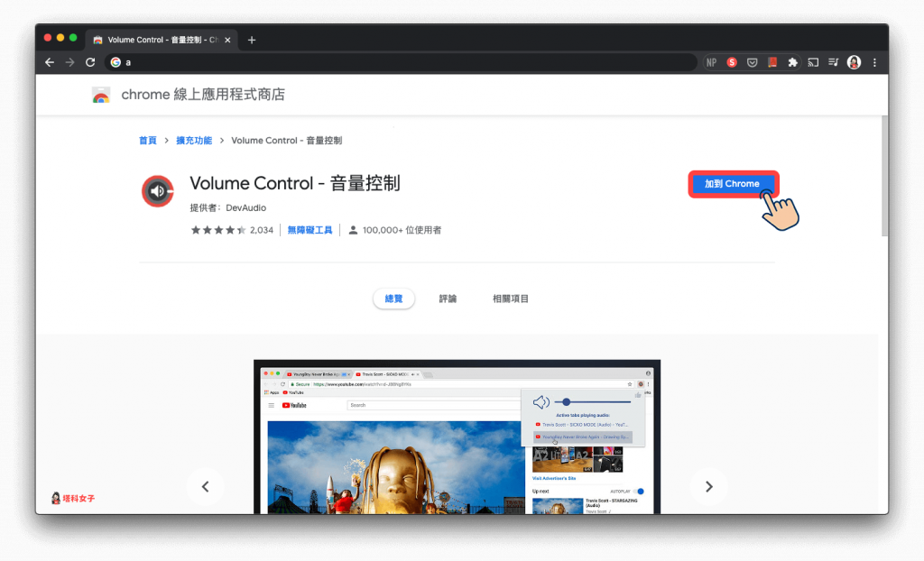Go to 擴充功能 breadcrumb link
The image size is (924, 561).
click(194, 141)
